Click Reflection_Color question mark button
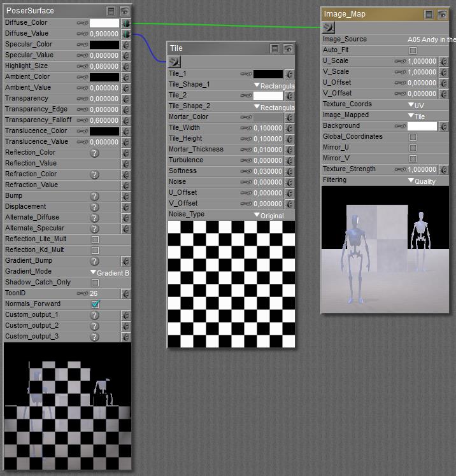456x476 pixels. (95, 153)
